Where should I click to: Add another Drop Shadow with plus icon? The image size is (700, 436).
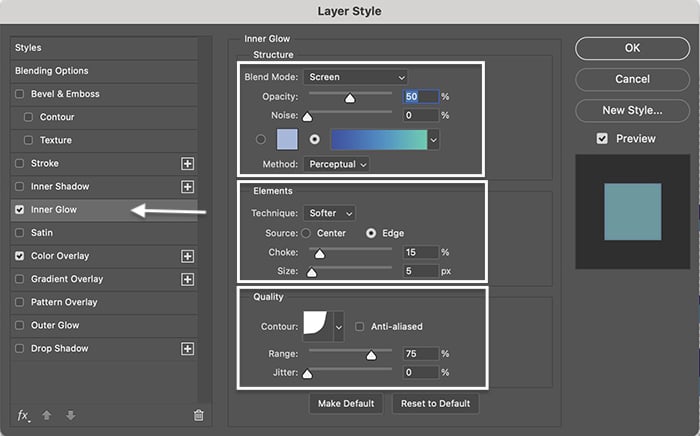188,349
